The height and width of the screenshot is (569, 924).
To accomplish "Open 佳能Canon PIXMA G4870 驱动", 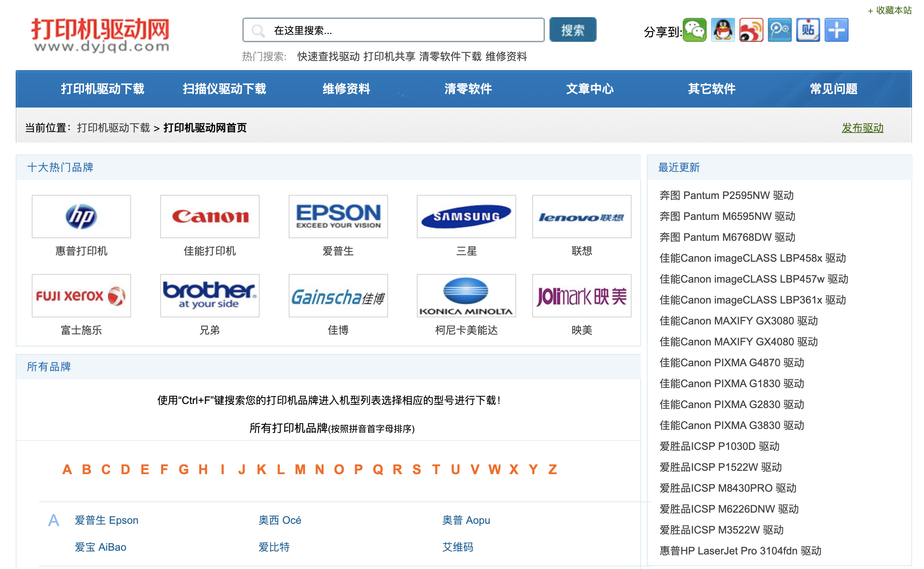I will (732, 363).
